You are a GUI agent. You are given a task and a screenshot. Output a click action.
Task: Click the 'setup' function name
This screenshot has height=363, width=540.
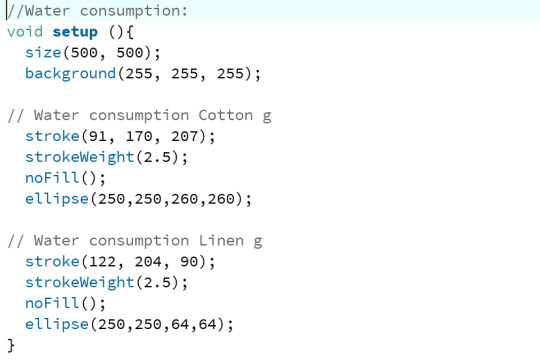(x=75, y=32)
